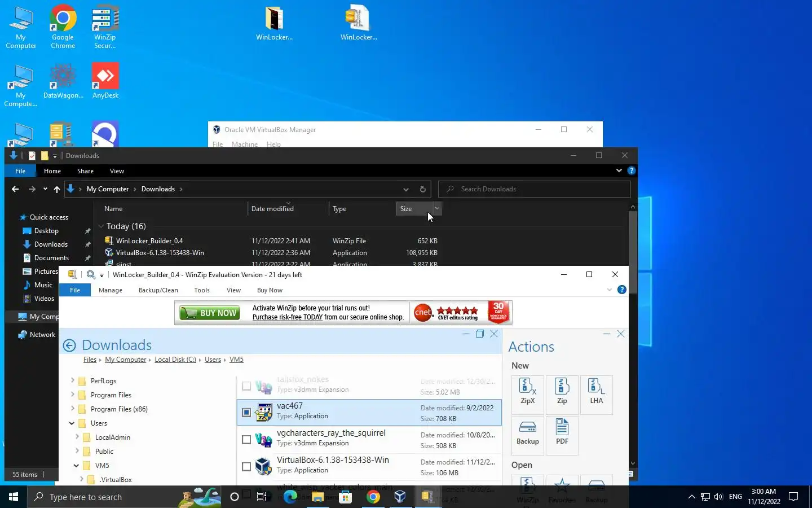Select WinLocker_Builder_0.4 file in Explorer
This screenshot has width=812, height=508.
(x=271, y=240)
